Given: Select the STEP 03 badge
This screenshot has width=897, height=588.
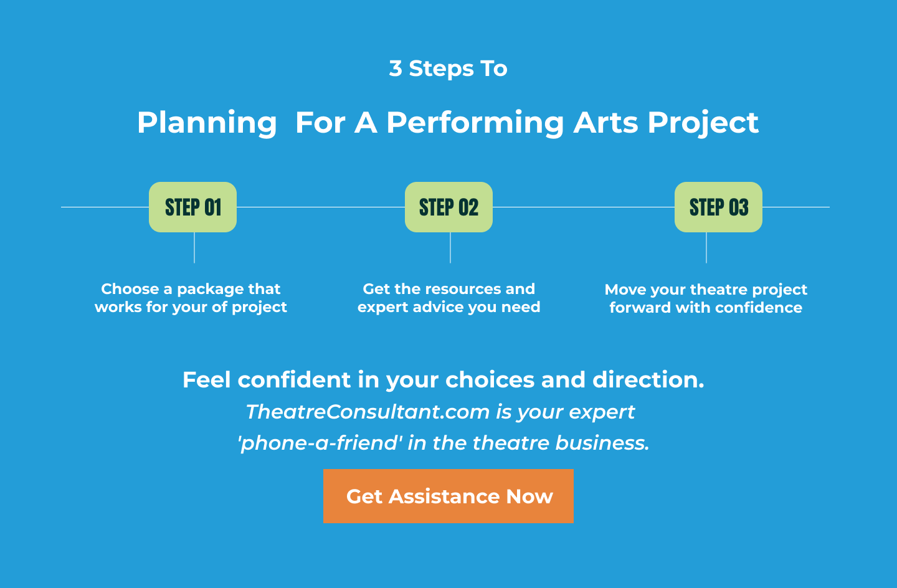Looking at the screenshot, I should point(718,207).
